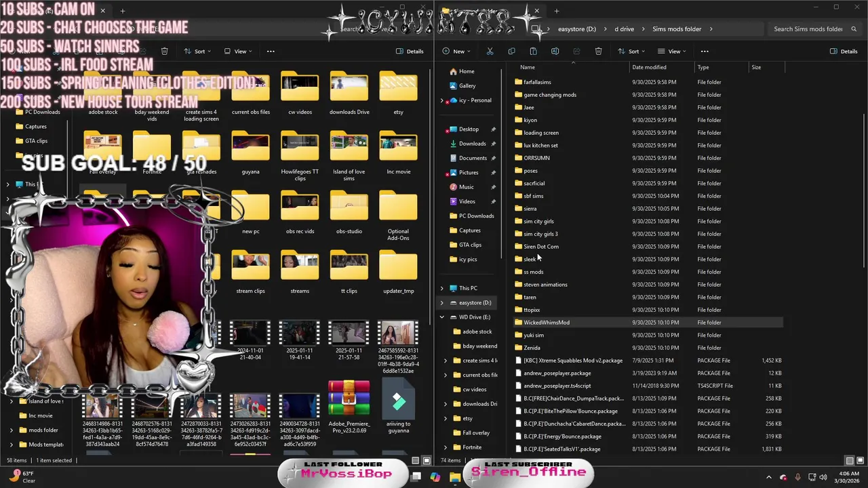
Task: Click 'easystore (D:)' in the address bar breadcrumb
Action: tap(577, 29)
